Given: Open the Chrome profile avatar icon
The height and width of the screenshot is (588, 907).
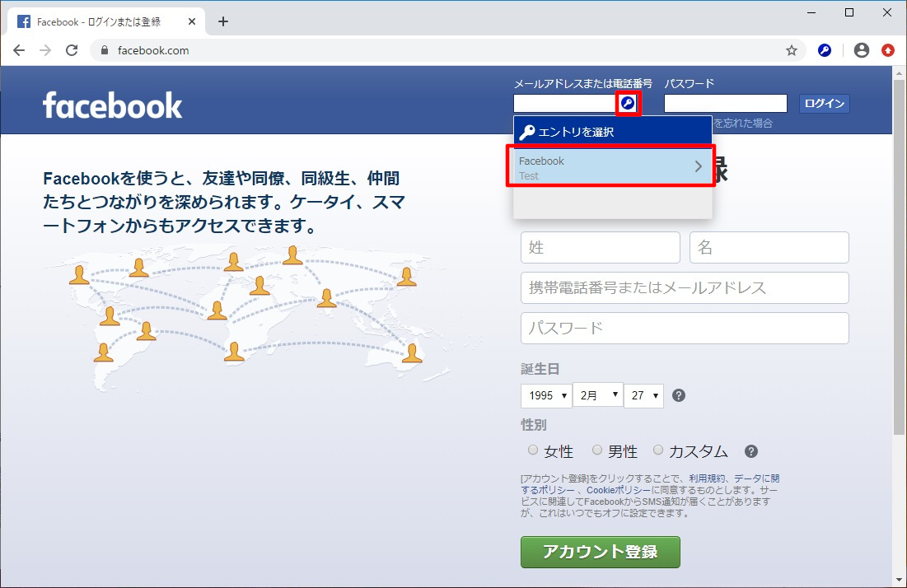Looking at the screenshot, I should point(862,50).
